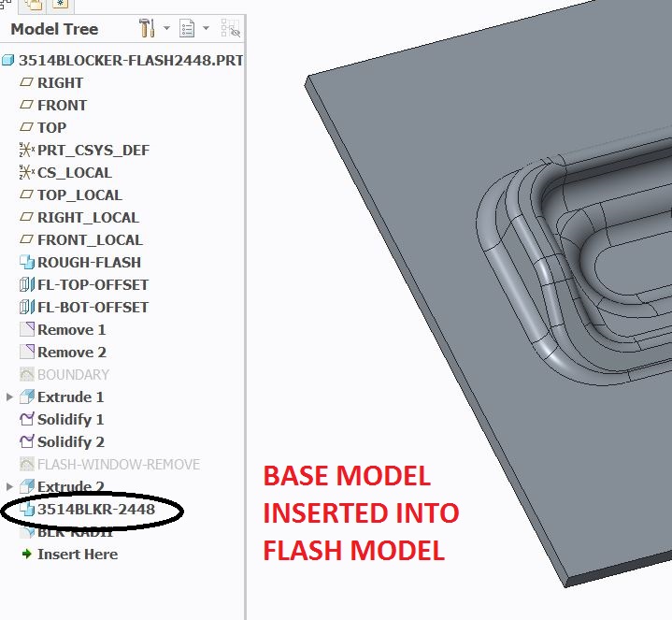Select the greyed FLASH-WINDOW-REMOVE label
672x620 pixels.
[x=119, y=465]
